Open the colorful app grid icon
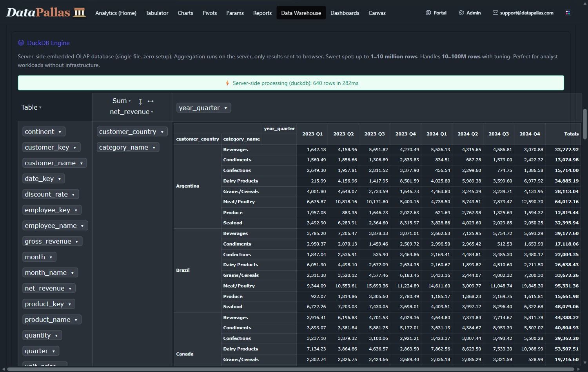Viewport: 588px width, 372px height. point(568,13)
